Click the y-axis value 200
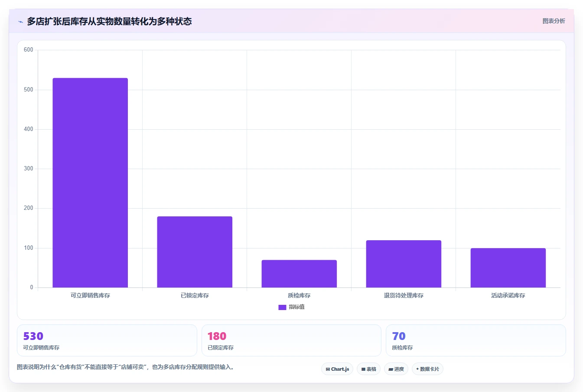The height and width of the screenshot is (392, 583). (x=29, y=208)
